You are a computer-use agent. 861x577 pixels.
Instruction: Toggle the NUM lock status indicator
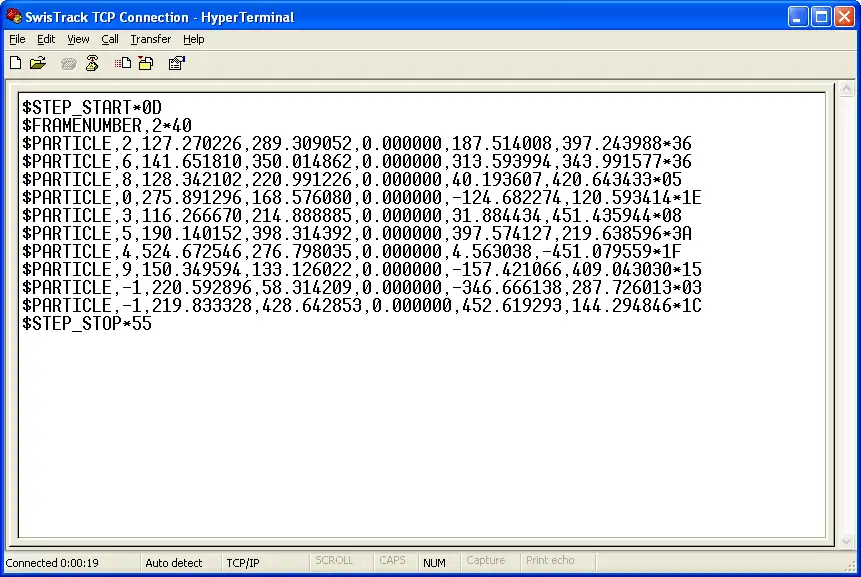pyautogui.click(x=435, y=560)
